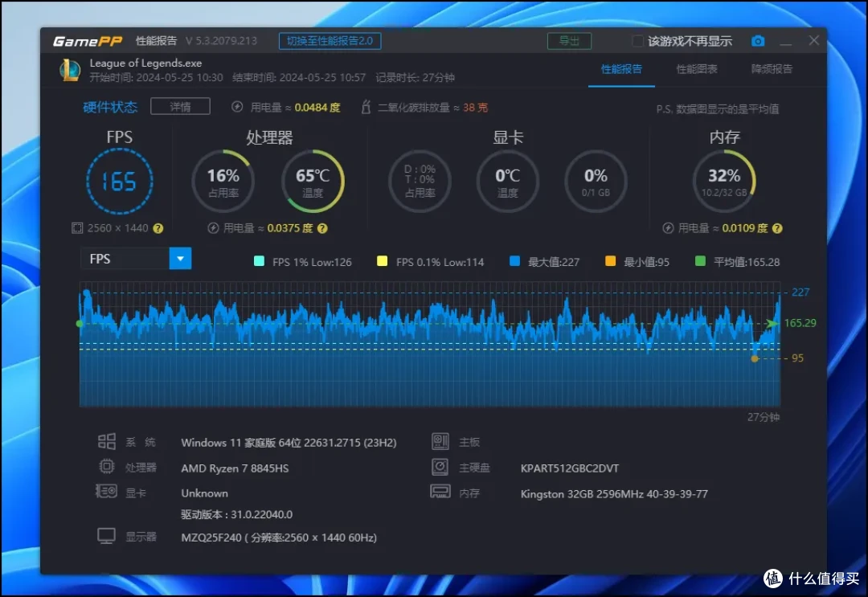Click the League of Legends game icon
Image resolution: width=868 pixels, height=597 pixels.
[70, 70]
